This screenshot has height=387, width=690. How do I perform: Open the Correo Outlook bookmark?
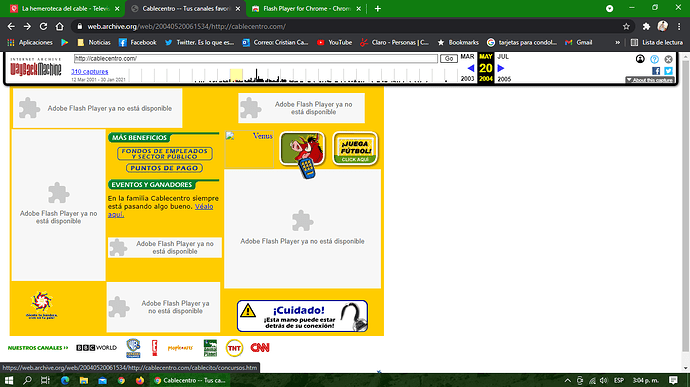point(275,42)
